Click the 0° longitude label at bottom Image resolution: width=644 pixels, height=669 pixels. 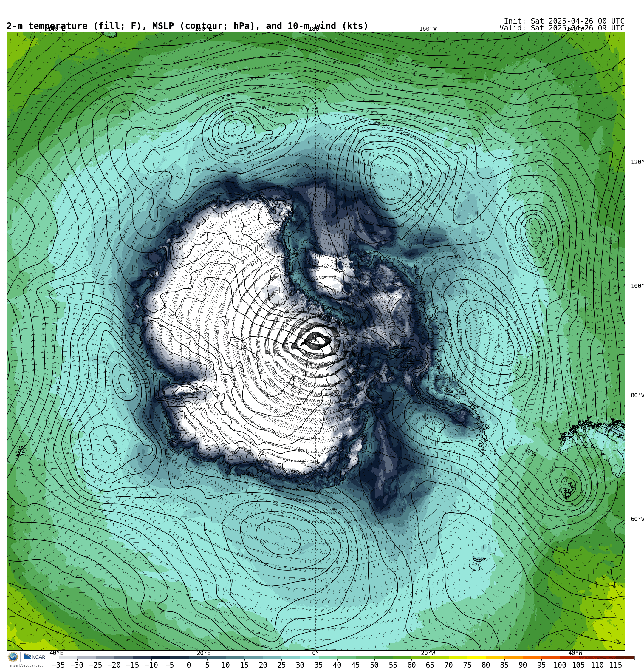point(315,653)
